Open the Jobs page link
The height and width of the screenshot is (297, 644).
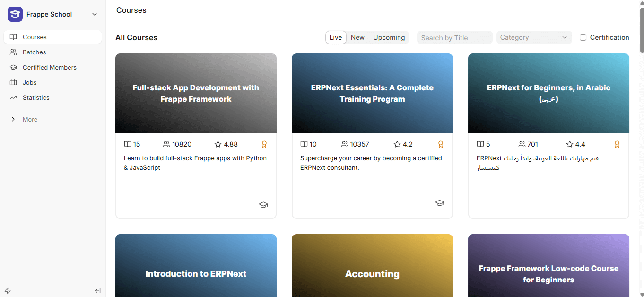pyautogui.click(x=29, y=82)
